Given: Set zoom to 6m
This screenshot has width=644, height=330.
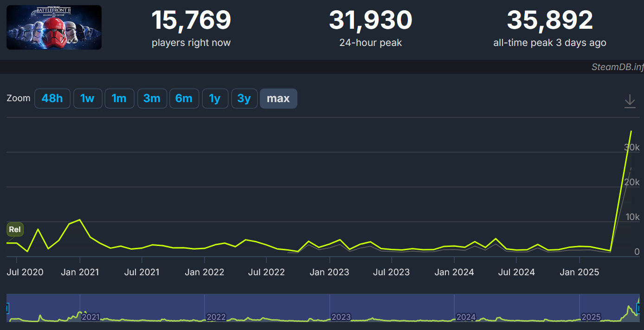Looking at the screenshot, I should [184, 98].
